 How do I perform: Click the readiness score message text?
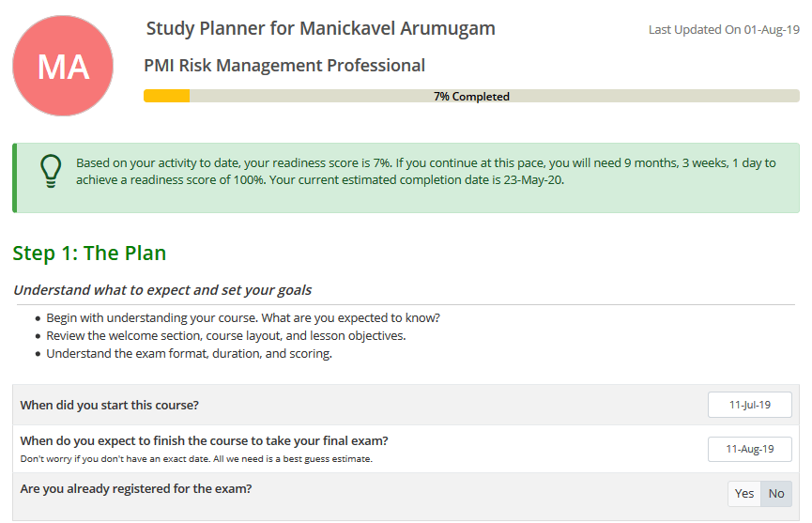click(x=426, y=171)
